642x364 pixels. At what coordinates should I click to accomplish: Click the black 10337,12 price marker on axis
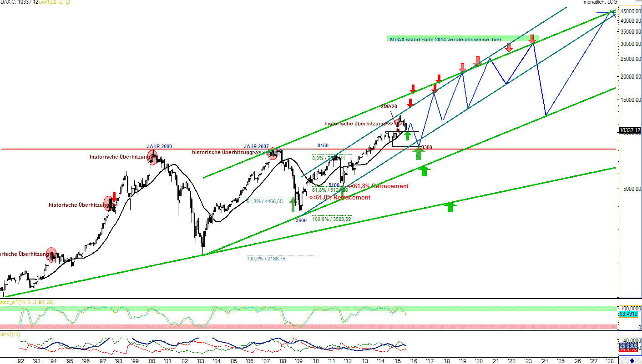point(630,130)
